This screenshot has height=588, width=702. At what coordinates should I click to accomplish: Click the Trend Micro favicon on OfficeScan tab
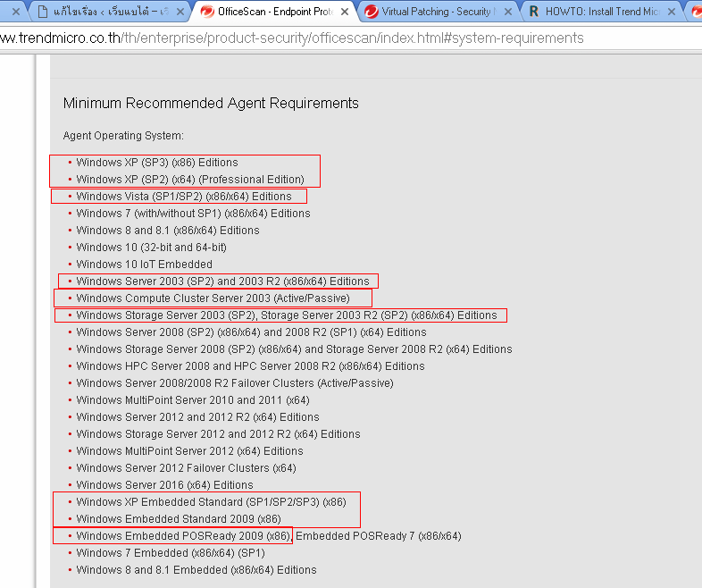click(207, 12)
